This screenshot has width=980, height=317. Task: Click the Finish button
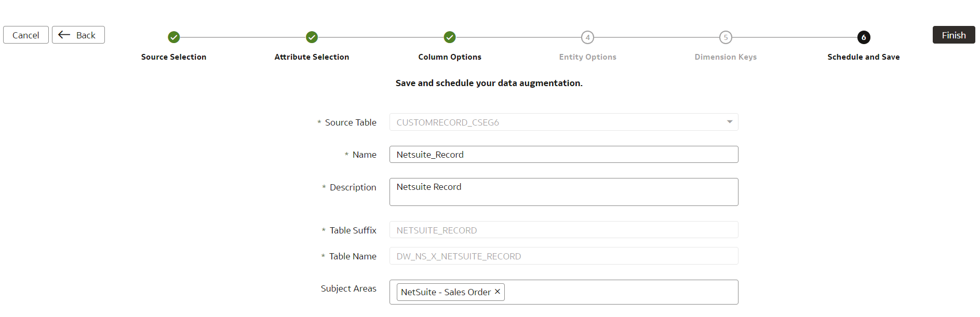954,35
